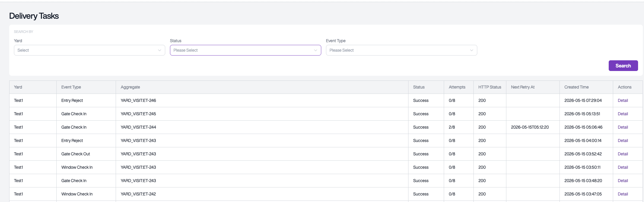Click the Yard dropdown chevron arrow
This screenshot has width=644, height=202.
click(x=160, y=50)
